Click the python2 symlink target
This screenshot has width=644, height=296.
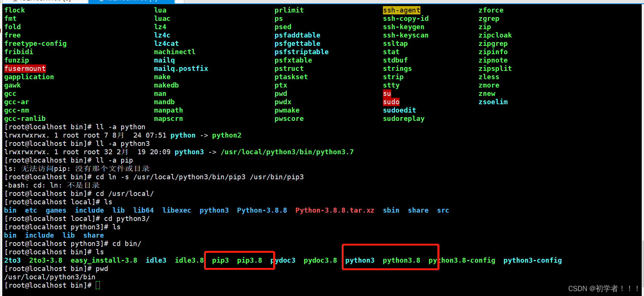(x=227, y=135)
